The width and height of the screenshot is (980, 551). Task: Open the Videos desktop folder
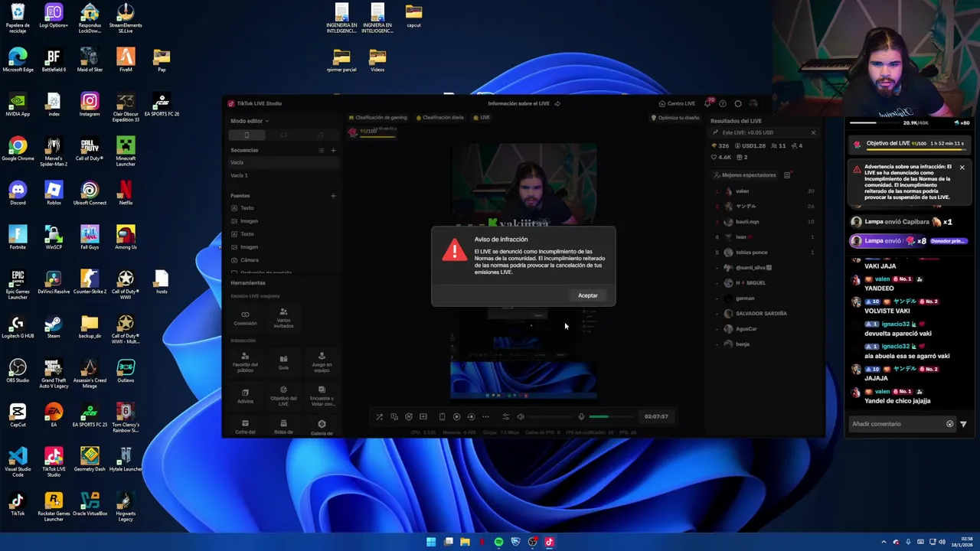tap(377, 60)
